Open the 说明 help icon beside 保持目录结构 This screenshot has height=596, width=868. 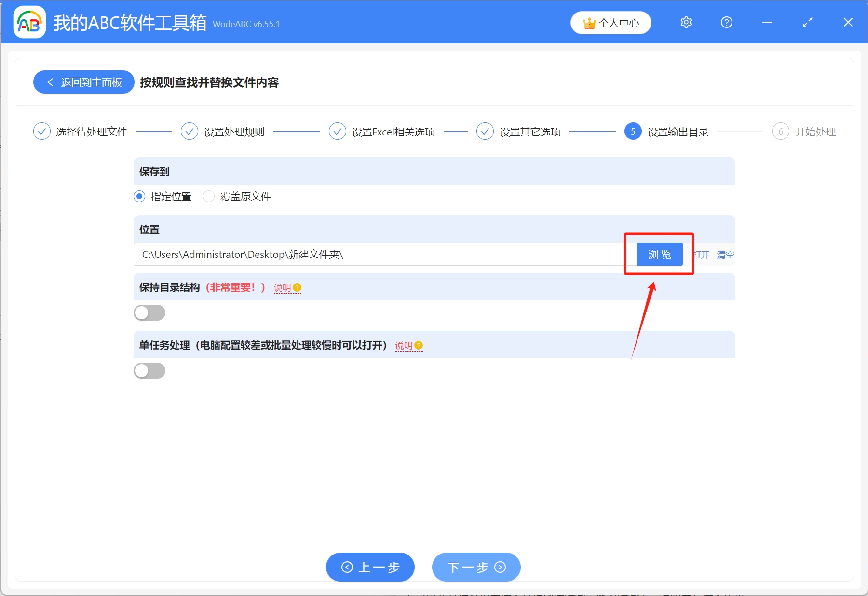tap(298, 287)
